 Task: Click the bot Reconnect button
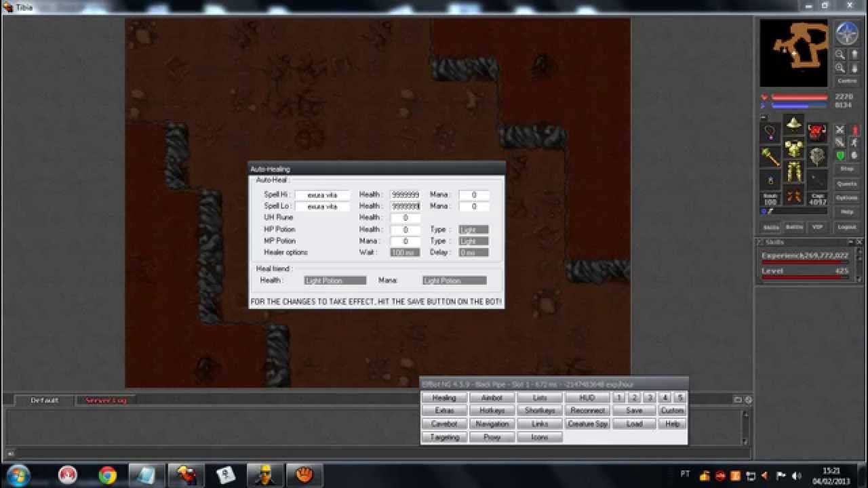[587, 411]
